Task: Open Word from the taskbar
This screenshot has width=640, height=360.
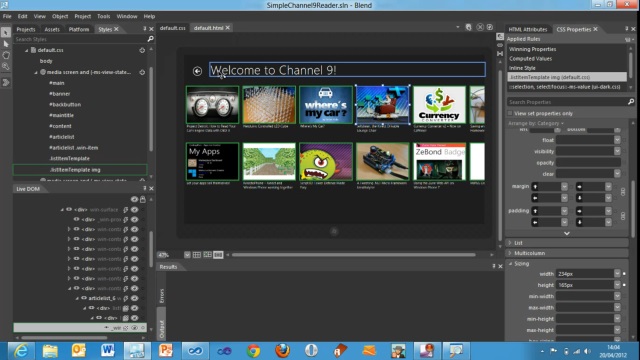Action: point(107,351)
